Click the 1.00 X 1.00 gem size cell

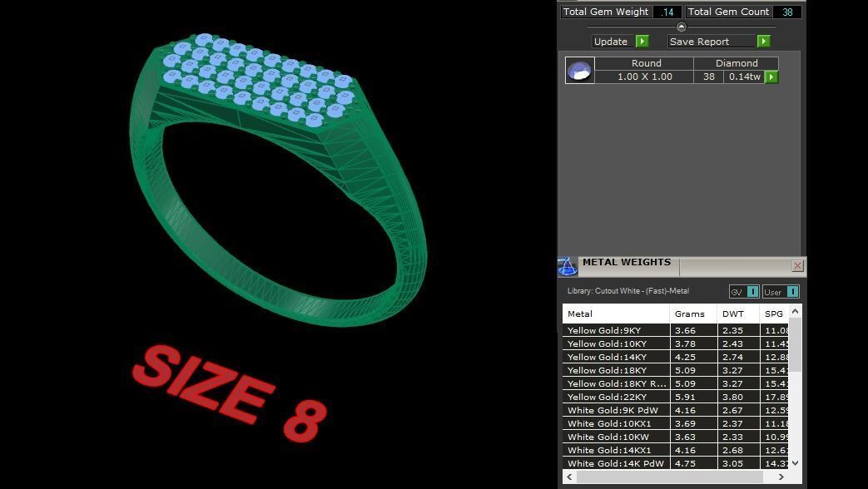coord(644,77)
